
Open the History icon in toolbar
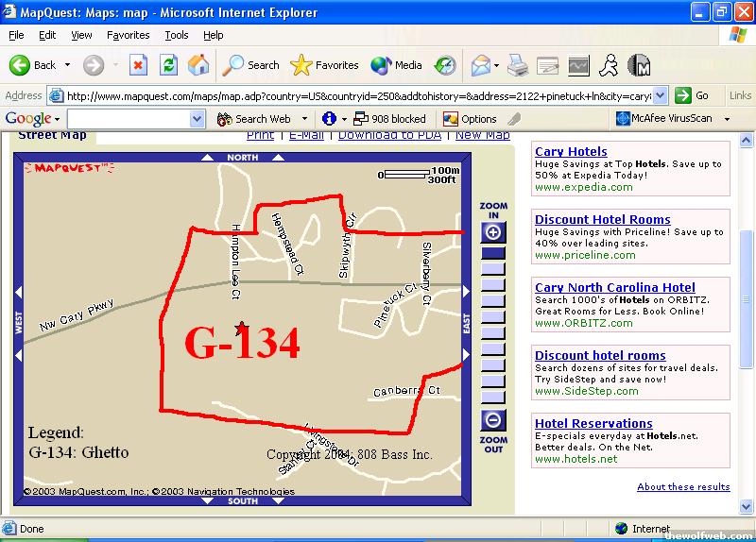(445, 65)
